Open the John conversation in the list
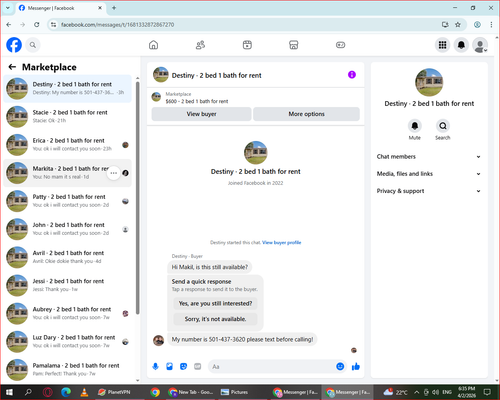Image resolution: width=500 pixels, height=400 pixels. tap(67, 229)
